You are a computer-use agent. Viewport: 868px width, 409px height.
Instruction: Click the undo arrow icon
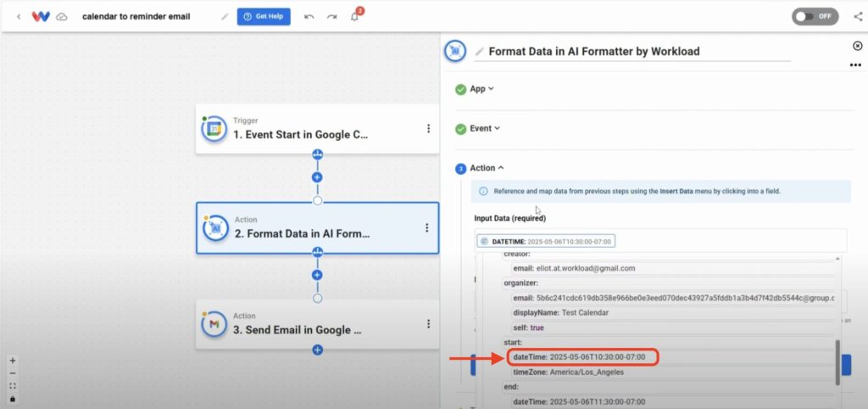tap(309, 17)
